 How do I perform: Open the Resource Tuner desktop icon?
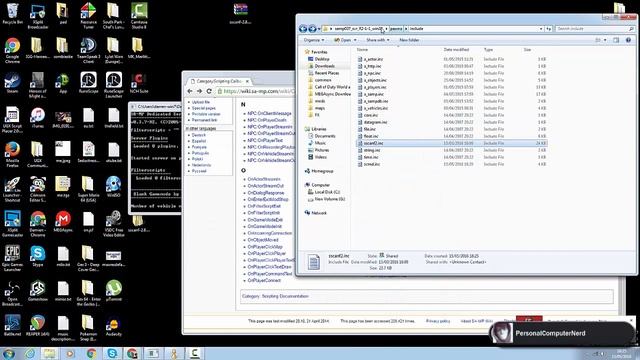pyautogui.click(x=88, y=15)
